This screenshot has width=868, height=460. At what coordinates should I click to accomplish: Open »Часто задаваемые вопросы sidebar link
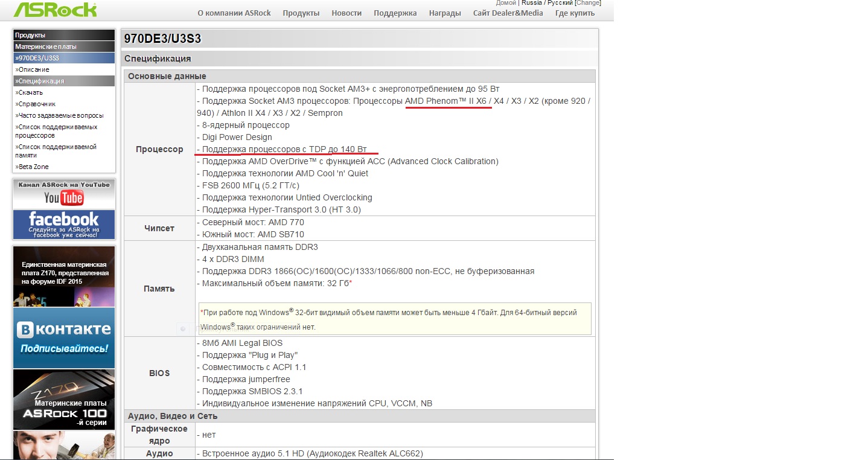point(59,115)
